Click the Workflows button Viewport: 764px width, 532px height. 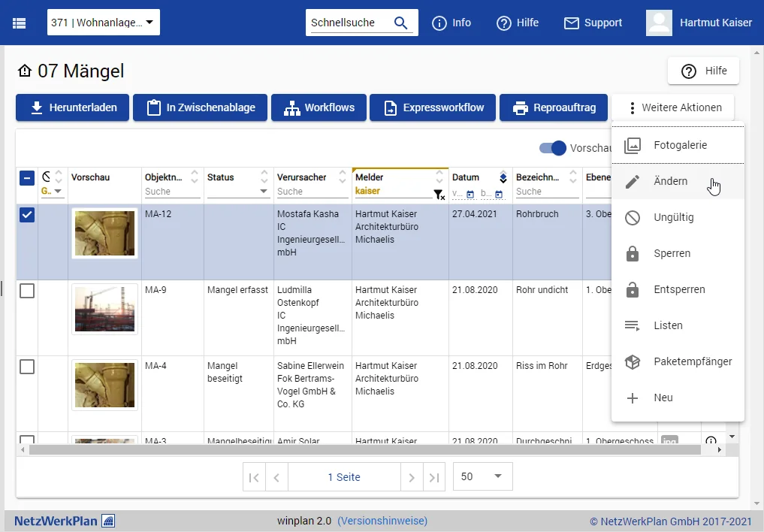pyautogui.click(x=319, y=107)
